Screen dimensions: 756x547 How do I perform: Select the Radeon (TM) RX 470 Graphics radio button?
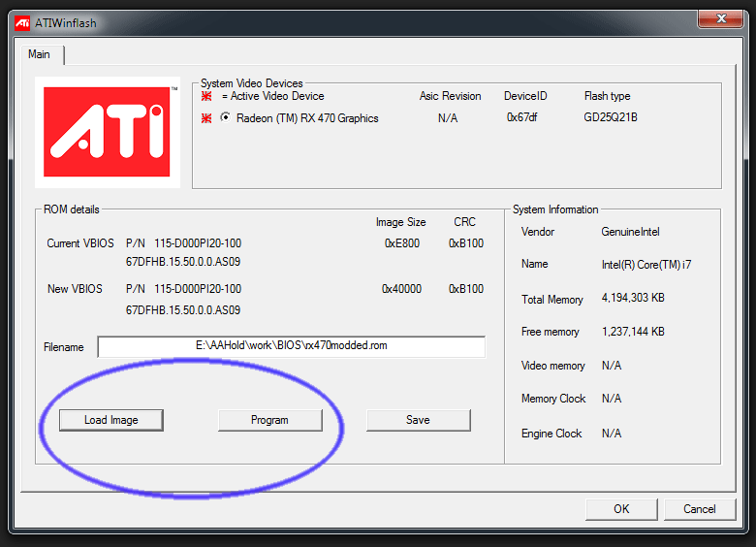click(225, 117)
